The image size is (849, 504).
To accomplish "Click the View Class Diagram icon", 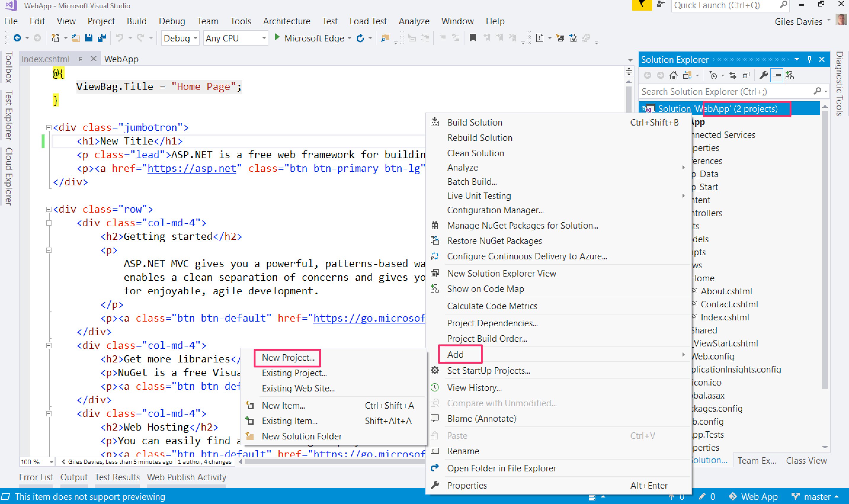I will pyautogui.click(x=789, y=76).
